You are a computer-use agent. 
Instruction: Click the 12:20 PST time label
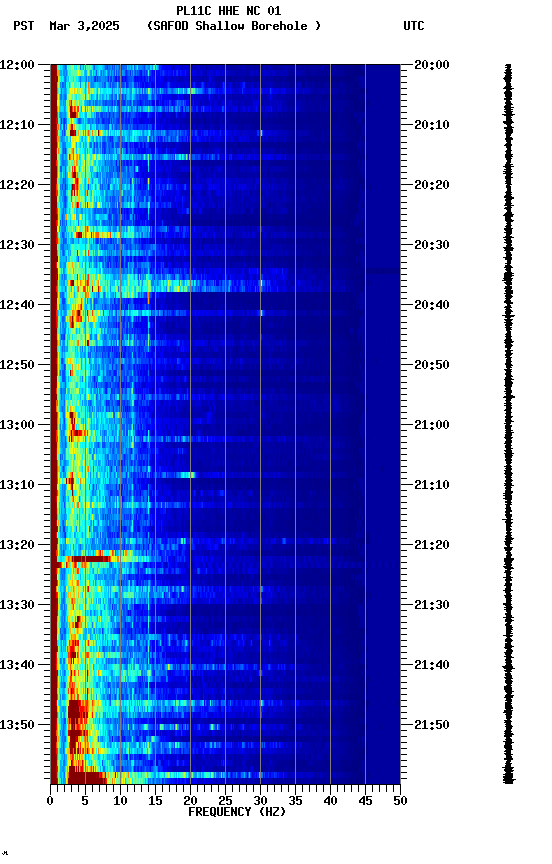click(17, 185)
